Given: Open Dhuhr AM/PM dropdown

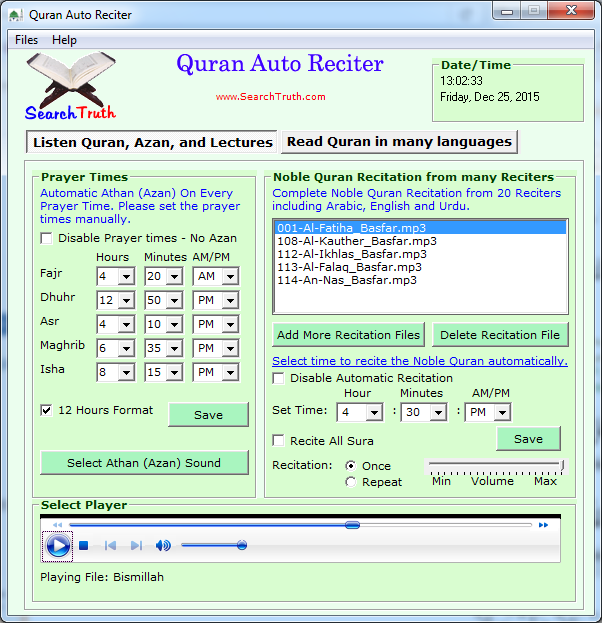Looking at the screenshot, I should [230, 300].
